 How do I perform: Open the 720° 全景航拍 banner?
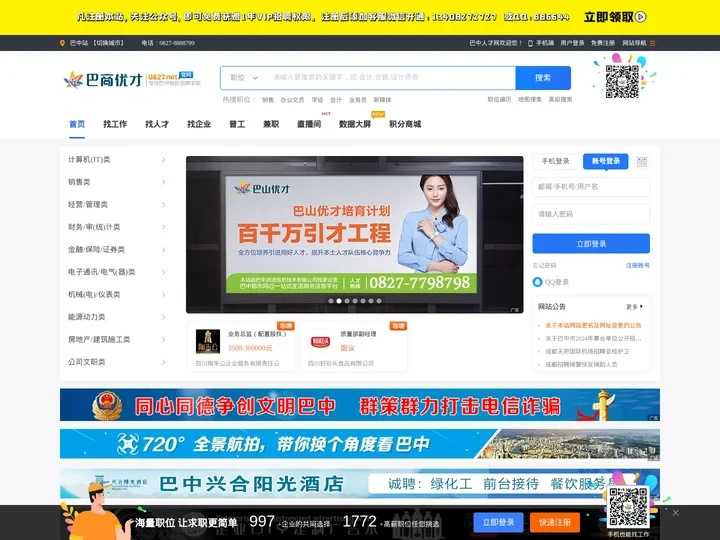point(360,444)
